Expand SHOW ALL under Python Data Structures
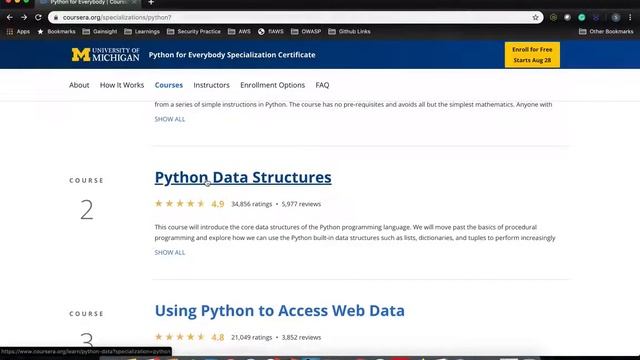The image size is (640, 360). point(170,253)
